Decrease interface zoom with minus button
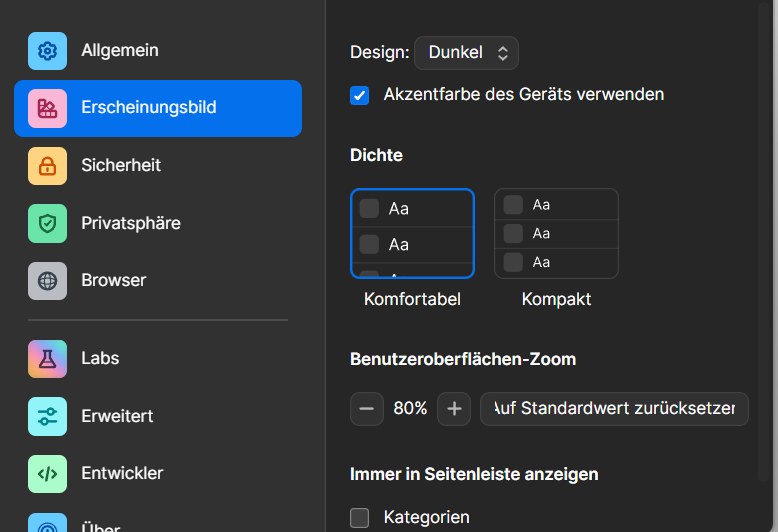Image resolution: width=778 pixels, height=532 pixels. pyautogui.click(x=367, y=409)
